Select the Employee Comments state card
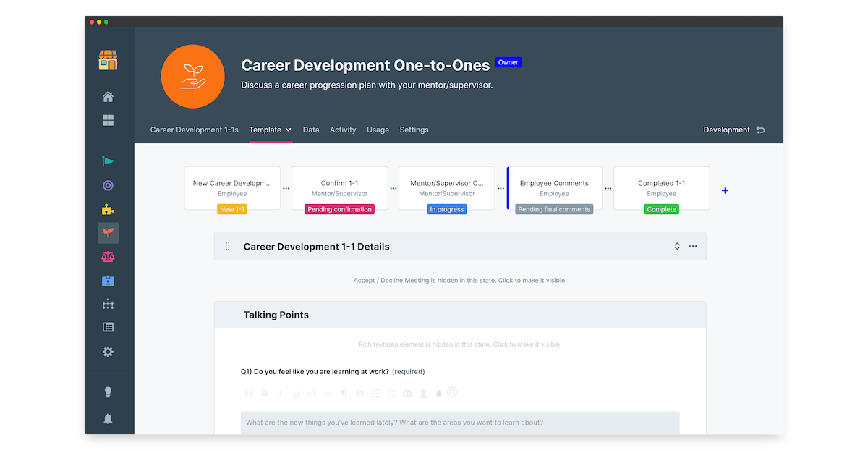868x450 pixels. coord(554,188)
